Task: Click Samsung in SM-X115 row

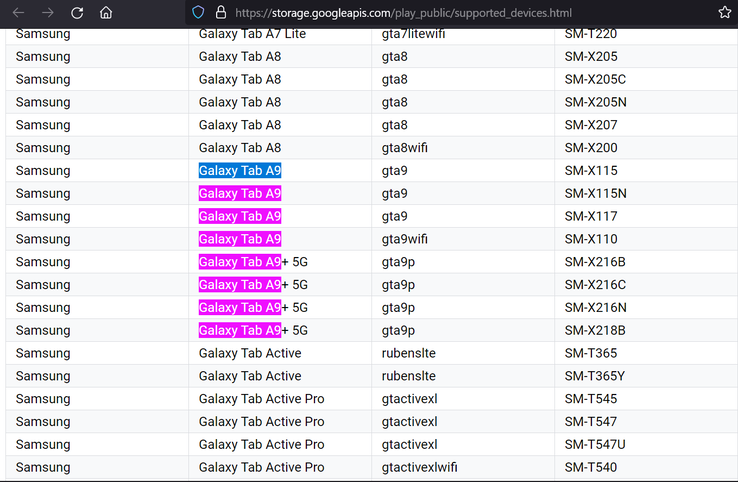Action: [x=43, y=170]
